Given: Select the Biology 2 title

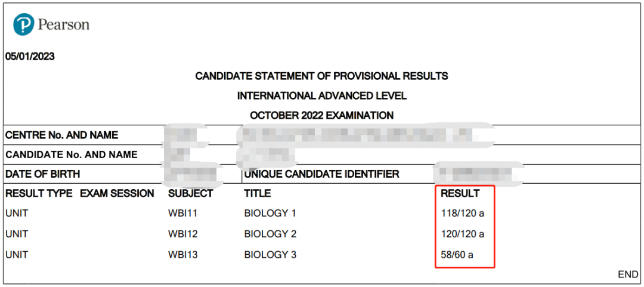Looking at the screenshot, I should [x=270, y=234].
